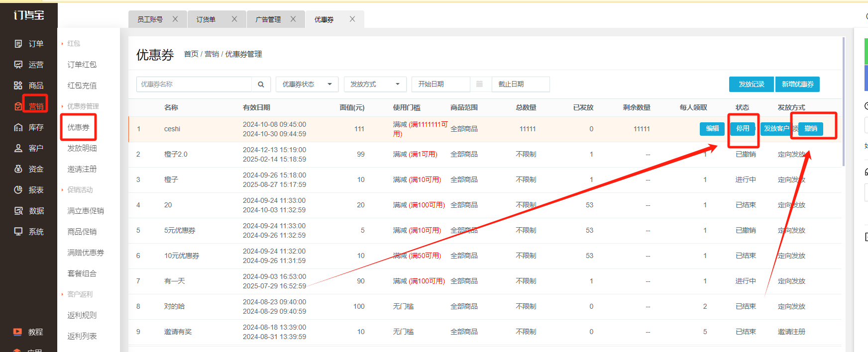The width and height of the screenshot is (868, 352).
Task: Close the 广告管理 tab
Action: [293, 19]
